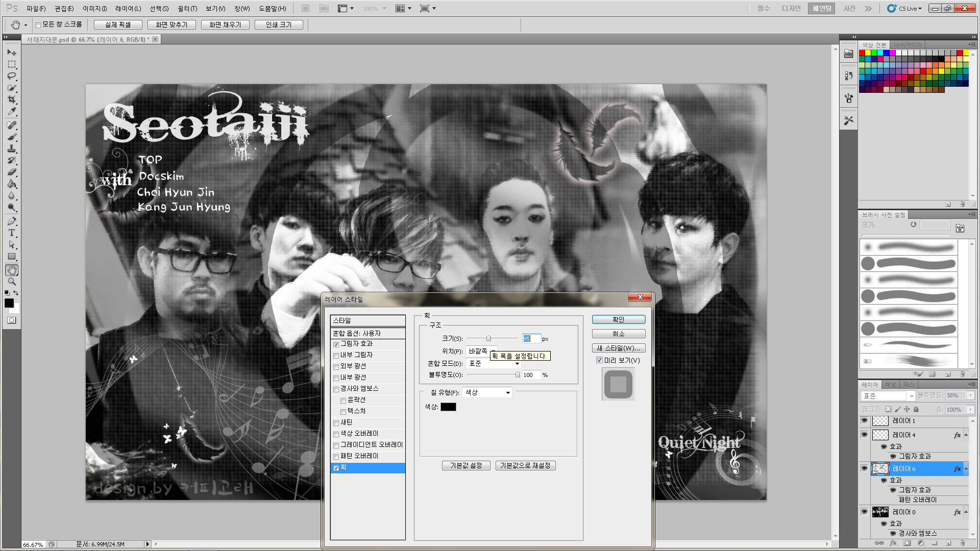Collapse the effects of 레이어 4
This screenshot has width=980, height=551.
coord(966,435)
